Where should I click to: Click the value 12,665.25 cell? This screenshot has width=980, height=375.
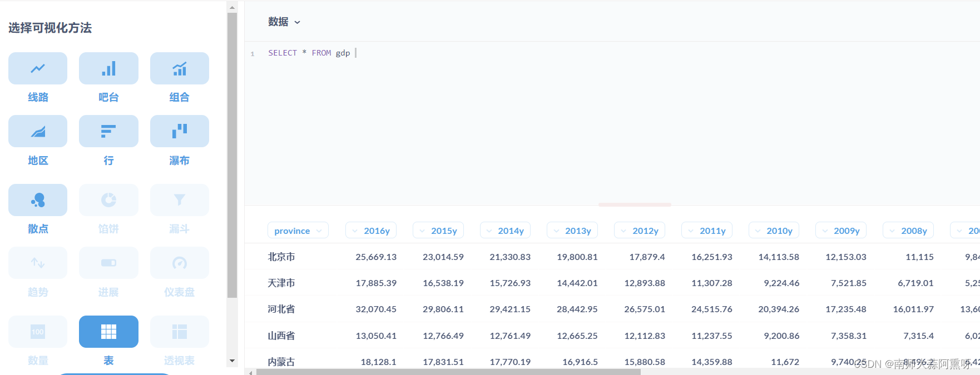point(577,336)
